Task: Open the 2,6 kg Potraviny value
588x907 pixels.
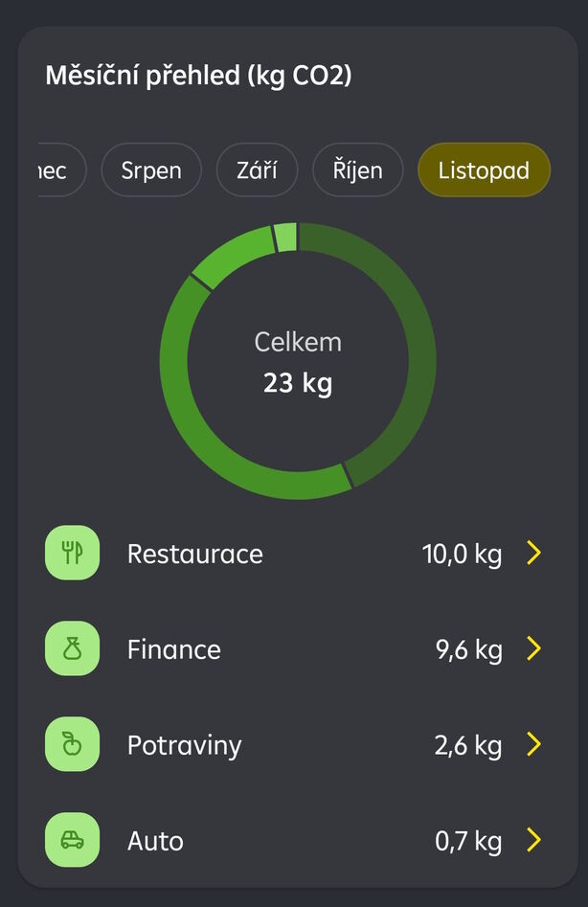Action: tap(467, 745)
